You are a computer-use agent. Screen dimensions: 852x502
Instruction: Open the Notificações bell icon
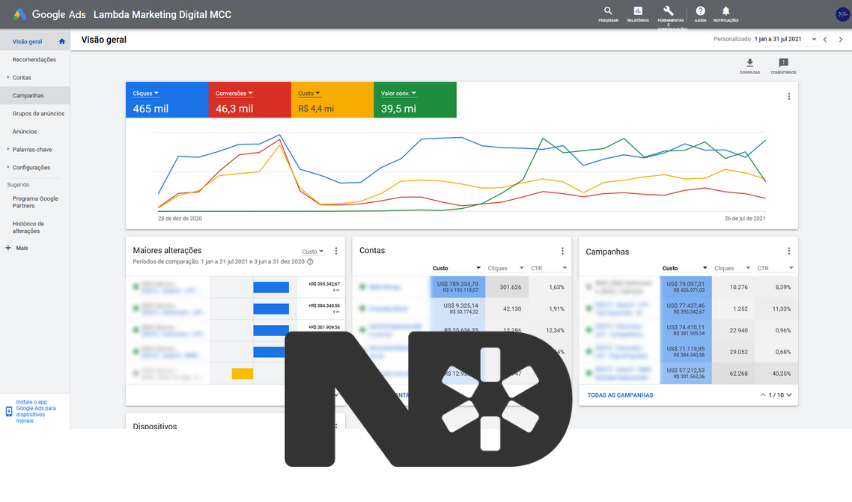click(x=726, y=11)
